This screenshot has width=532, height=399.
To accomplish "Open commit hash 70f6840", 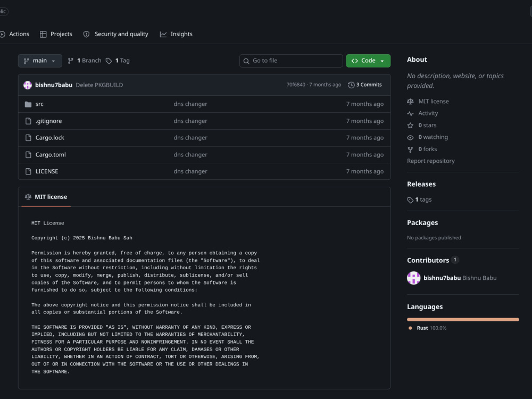I will [x=296, y=85].
